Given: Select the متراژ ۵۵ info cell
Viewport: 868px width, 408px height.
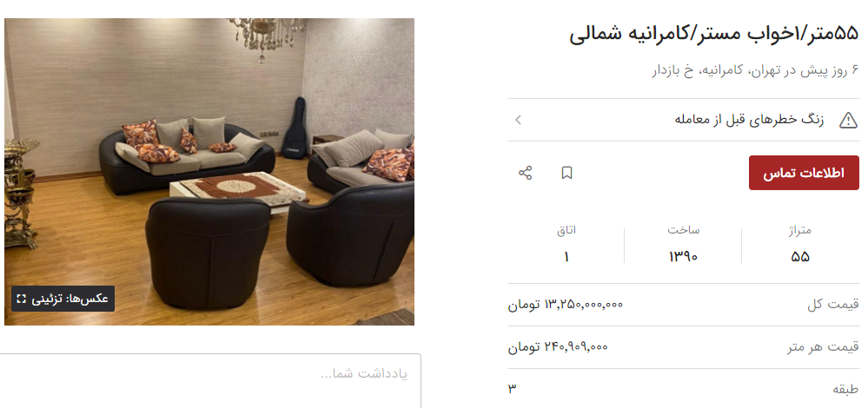Looking at the screenshot, I should pos(800,244).
